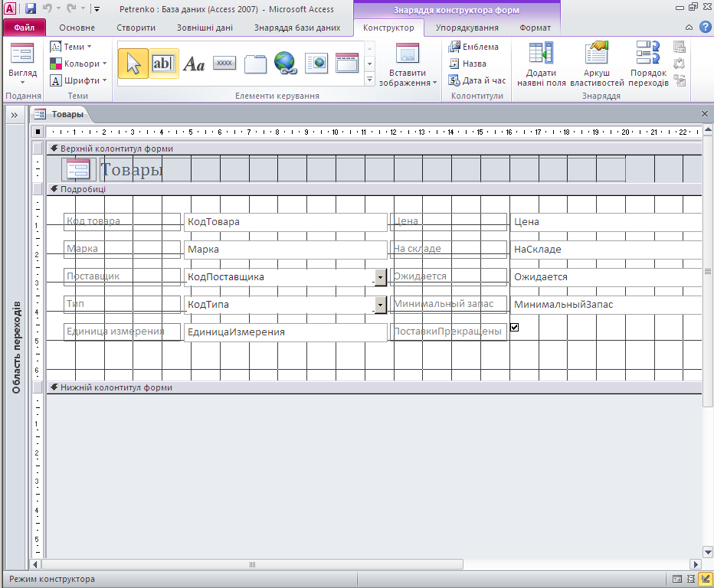This screenshot has width=714, height=588.
Task: Open Порядок переходів tab order
Action: click(x=648, y=64)
